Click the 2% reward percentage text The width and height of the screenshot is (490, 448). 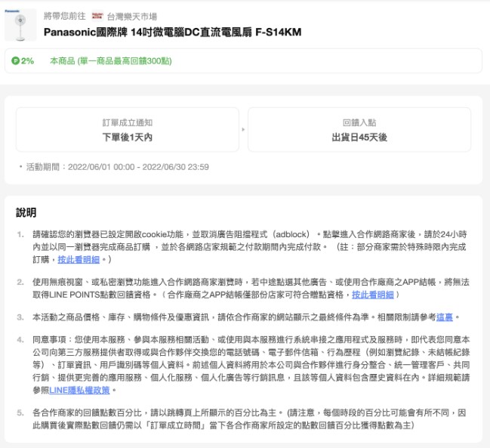pyautogui.click(x=27, y=60)
